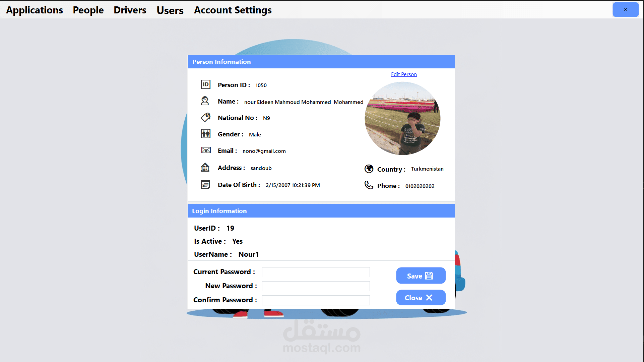This screenshot has width=644, height=362.
Task: Click the National No tag icon
Action: click(x=205, y=117)
